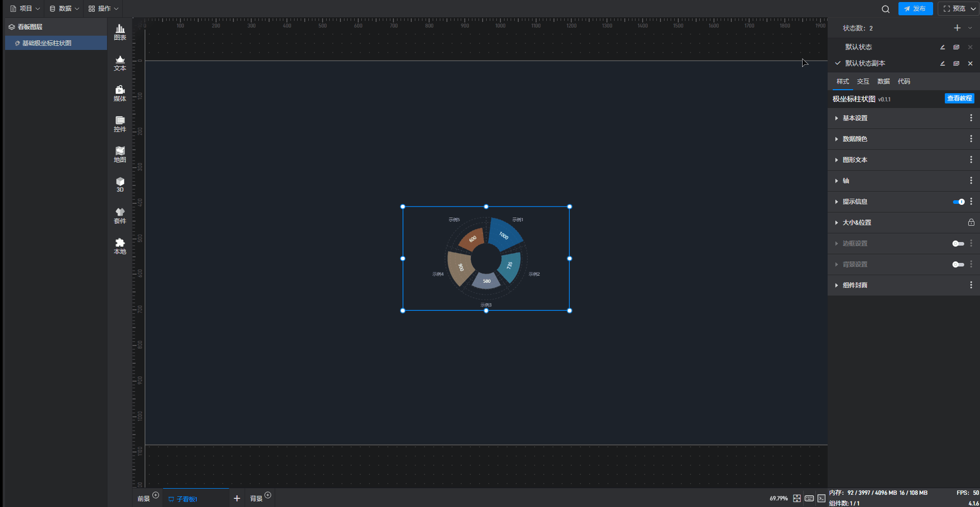Click the blue 1000 chart segment

pyautogui.click(x=505, y=234)
